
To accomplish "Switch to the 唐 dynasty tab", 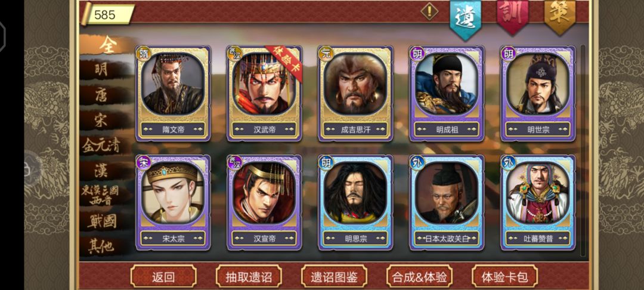I will click(x=102, y=95).
